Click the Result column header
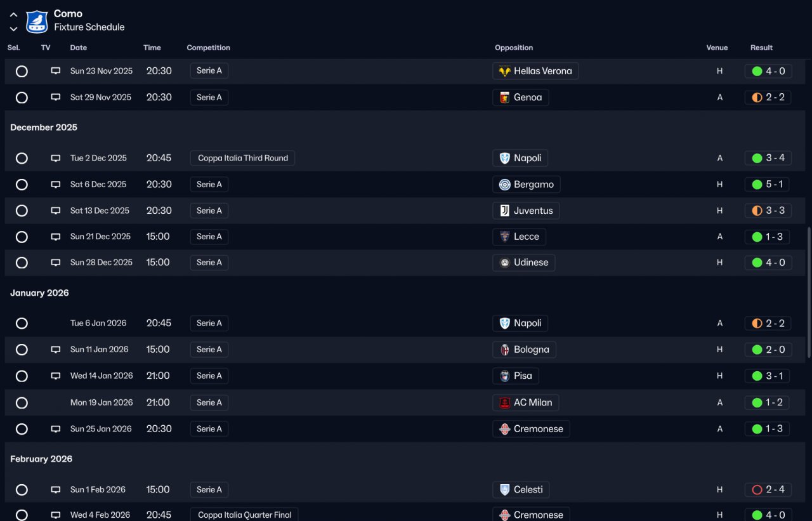This screenshot has width=812, height=521. click(761, 48)
